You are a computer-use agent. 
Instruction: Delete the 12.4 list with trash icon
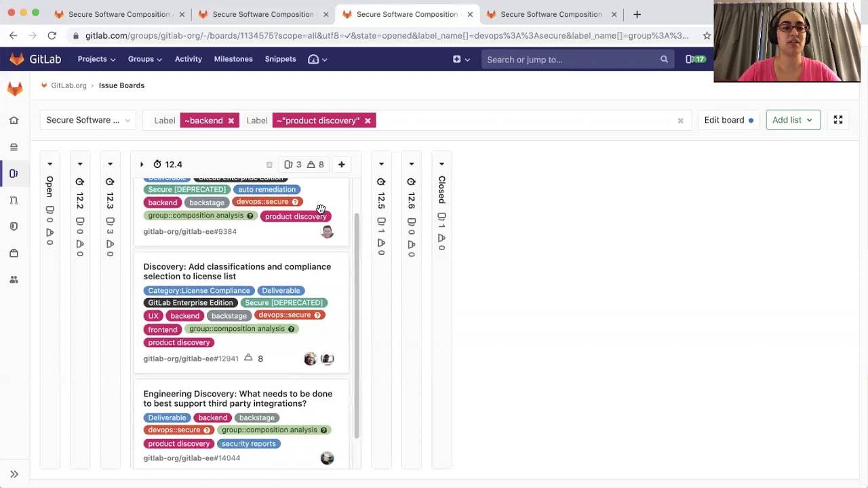[269, 164]
